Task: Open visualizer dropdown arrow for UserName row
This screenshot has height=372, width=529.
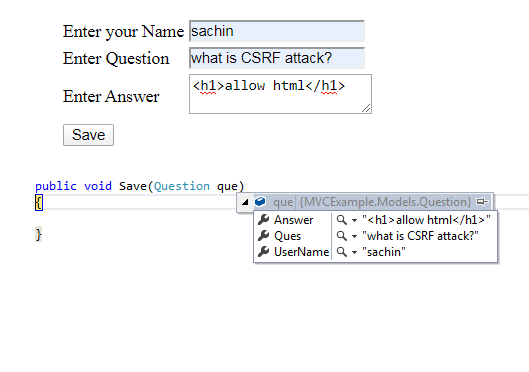Action: pos(354,252)
